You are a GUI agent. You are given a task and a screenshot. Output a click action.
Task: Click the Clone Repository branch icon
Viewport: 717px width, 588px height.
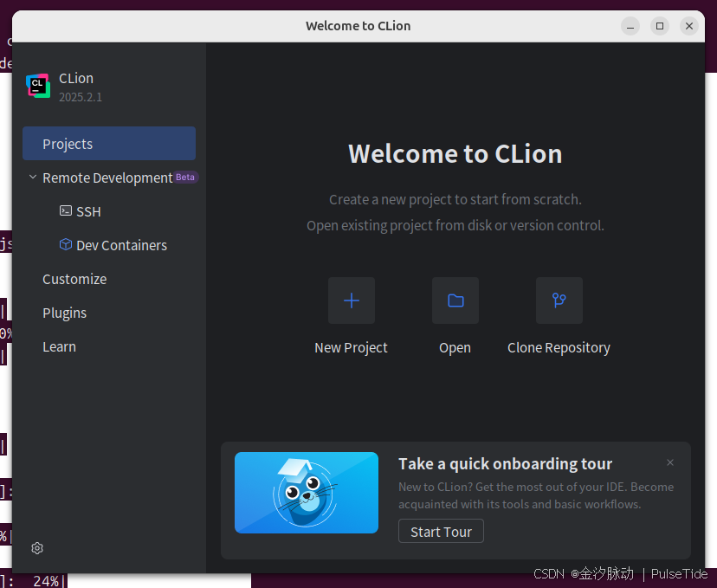pyautogui.click(x=559, y=300)
